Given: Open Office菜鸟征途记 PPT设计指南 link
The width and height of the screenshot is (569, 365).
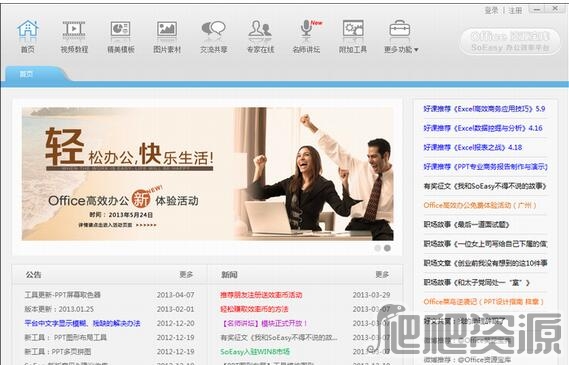Looking at the screenshot, I should (x=483, y=302).
